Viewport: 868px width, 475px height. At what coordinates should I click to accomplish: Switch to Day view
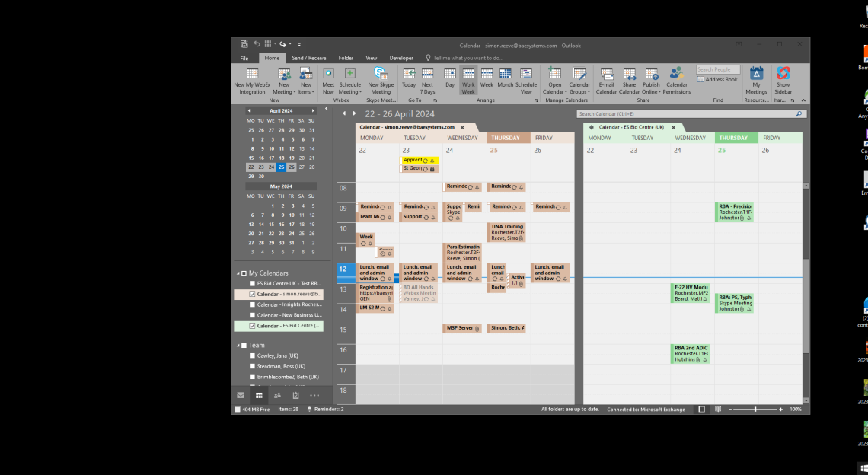pos(450,78)
